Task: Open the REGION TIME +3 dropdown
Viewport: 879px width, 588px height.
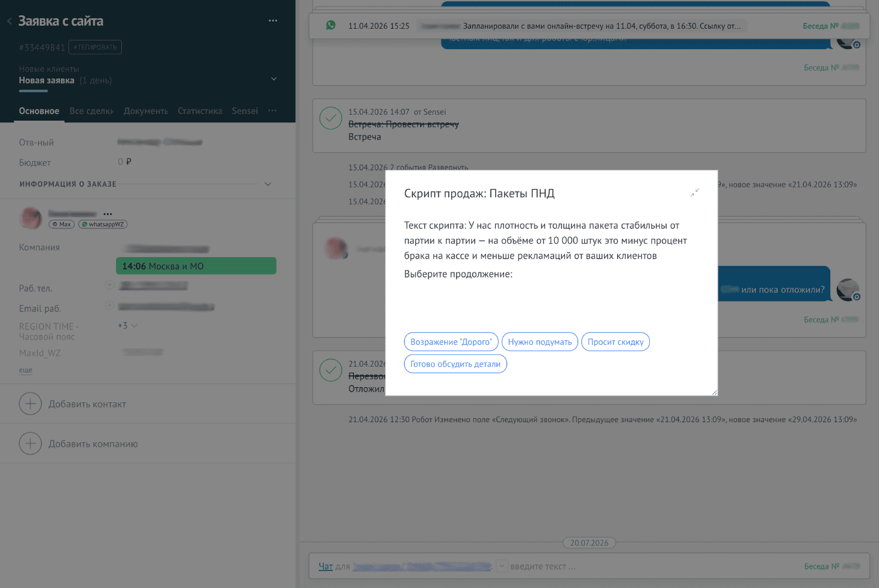Action: (x=128, y=326)
